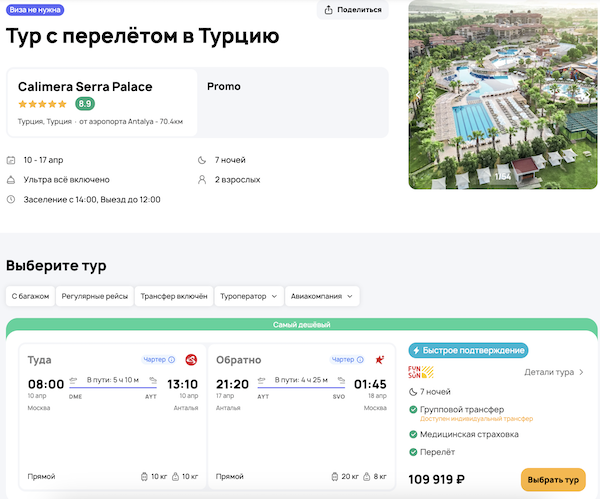Click the Fun Sun tour operator logo
Screen dimensions: 600x499
[420, 372]
